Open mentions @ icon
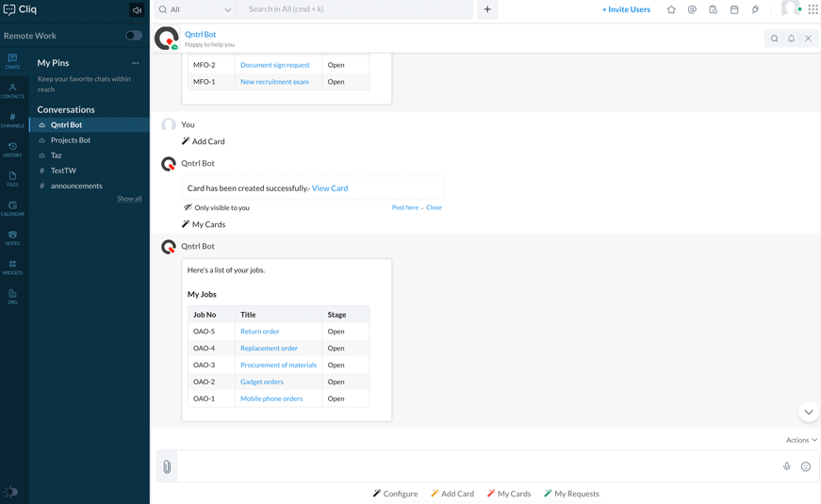Image resolution: width=821 pixels, height=504 pixels. (692, 9)
